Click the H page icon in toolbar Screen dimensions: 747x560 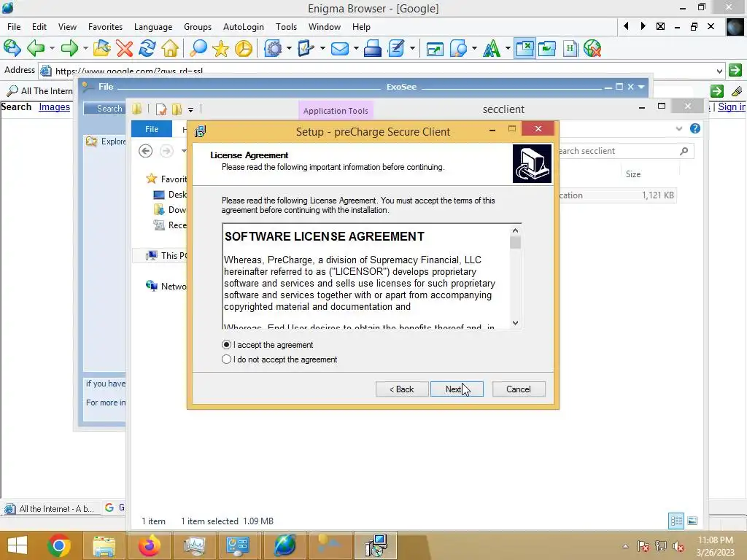point(570,49)
